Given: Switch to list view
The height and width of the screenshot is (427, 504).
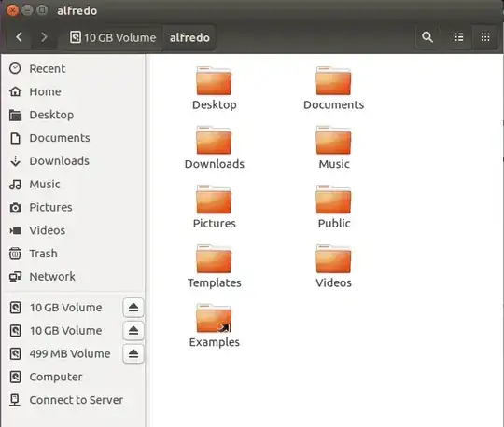Looking at the screenshot, I should click(458, 37).
